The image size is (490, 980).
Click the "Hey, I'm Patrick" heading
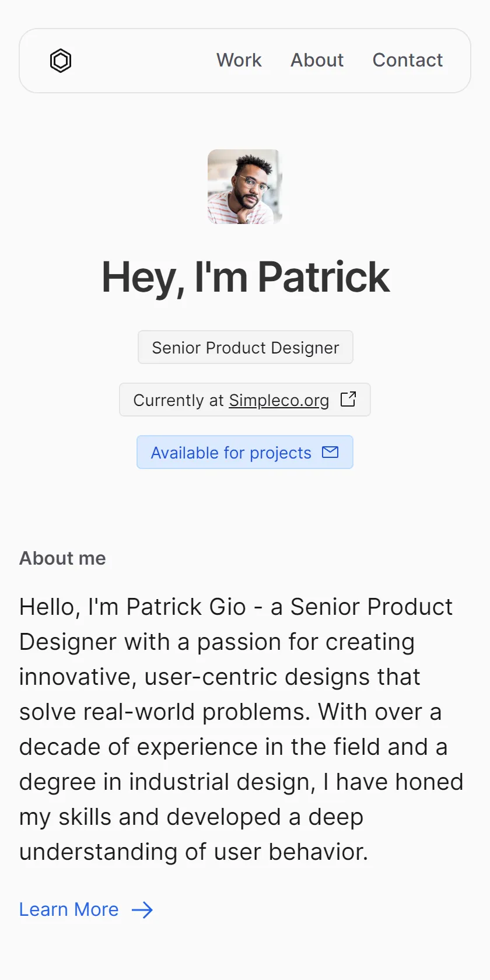tap(245, 277)
